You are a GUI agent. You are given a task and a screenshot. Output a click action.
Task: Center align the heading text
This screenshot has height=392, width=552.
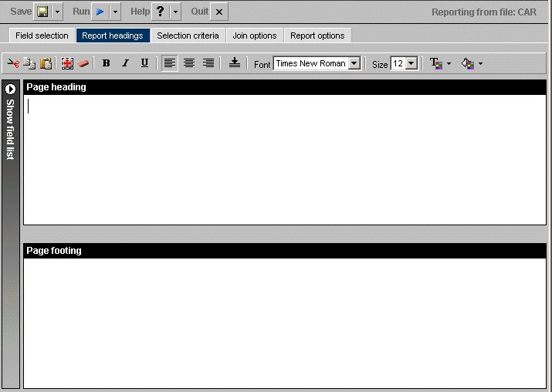click(189, 63)
